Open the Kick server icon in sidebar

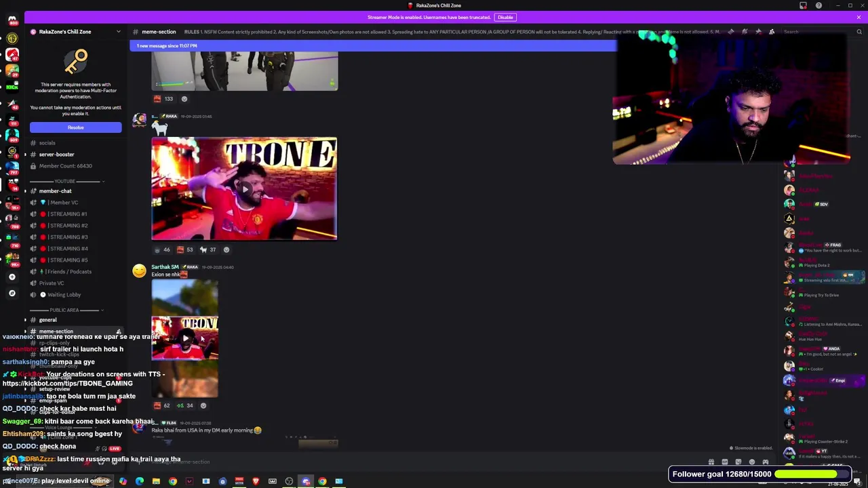(x=12, y=87)
